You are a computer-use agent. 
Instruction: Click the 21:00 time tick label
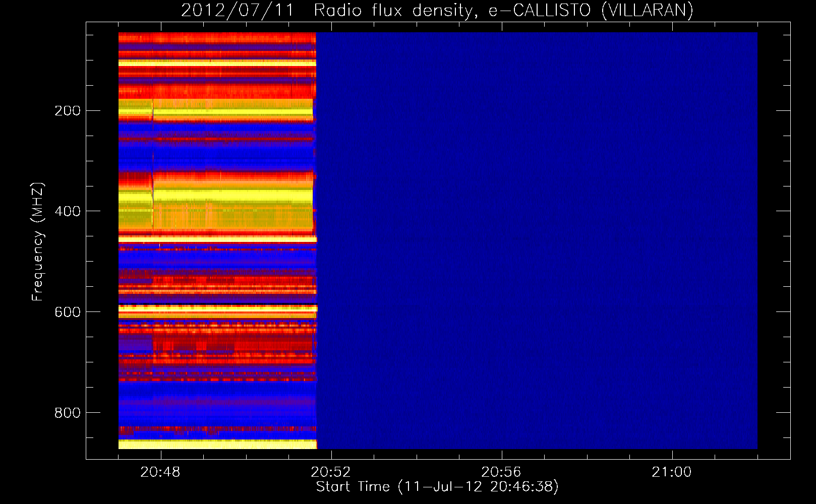(x=672, y=472)
